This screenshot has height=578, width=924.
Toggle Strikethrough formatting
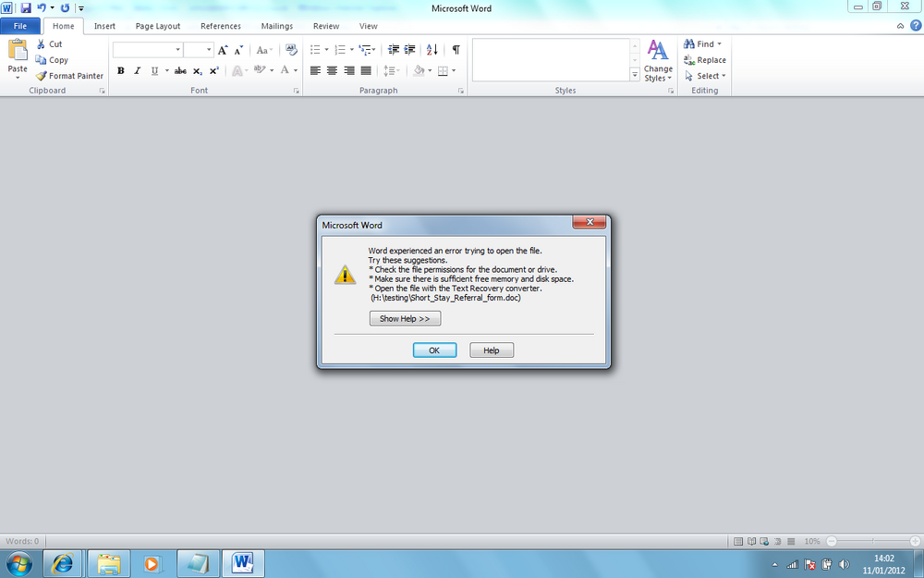tap(180, 71)
